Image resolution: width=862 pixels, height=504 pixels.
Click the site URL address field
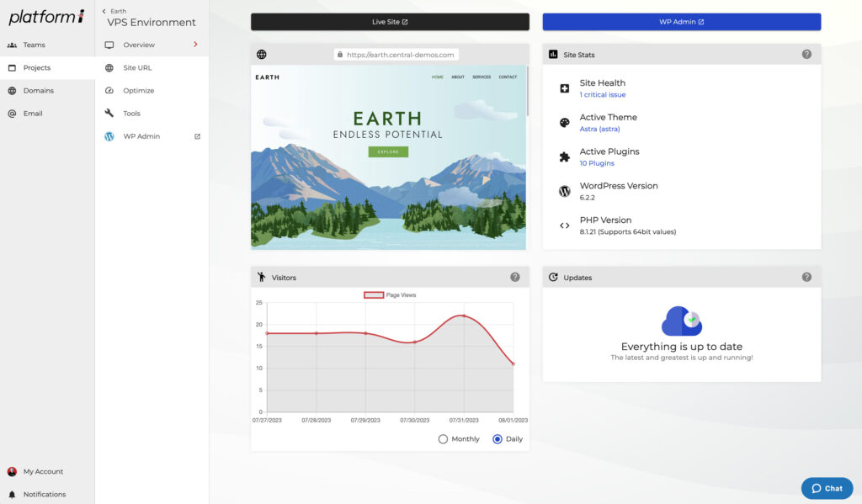396,55
